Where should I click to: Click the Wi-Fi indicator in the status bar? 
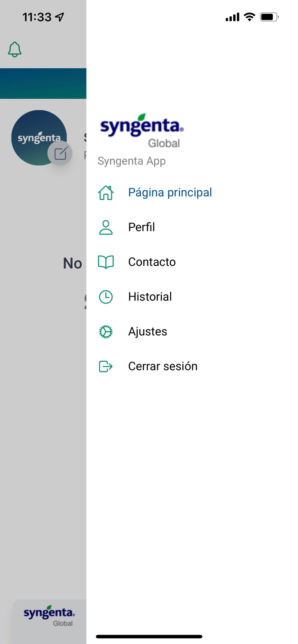(x=249, y=17)
